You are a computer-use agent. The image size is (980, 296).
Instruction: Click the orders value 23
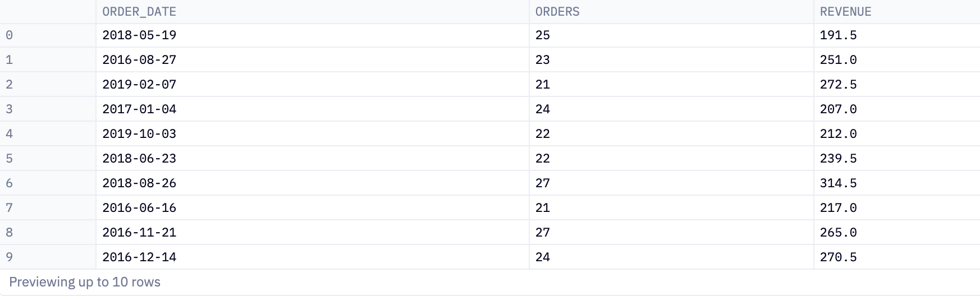542,60
